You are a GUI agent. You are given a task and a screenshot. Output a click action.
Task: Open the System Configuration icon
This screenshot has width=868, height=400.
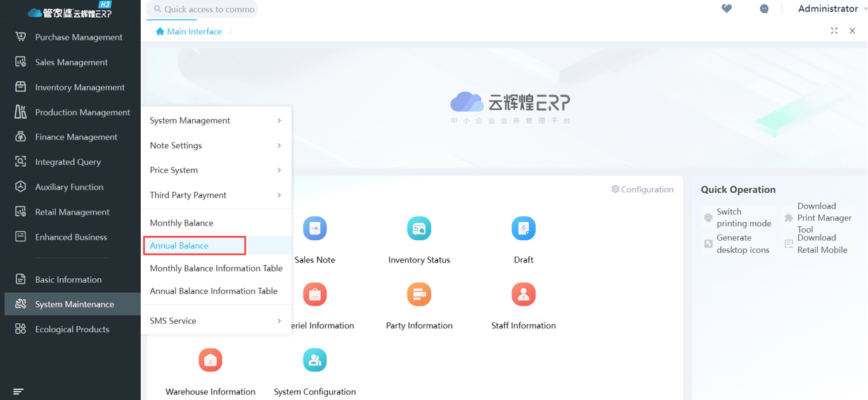tap(314, 361)
